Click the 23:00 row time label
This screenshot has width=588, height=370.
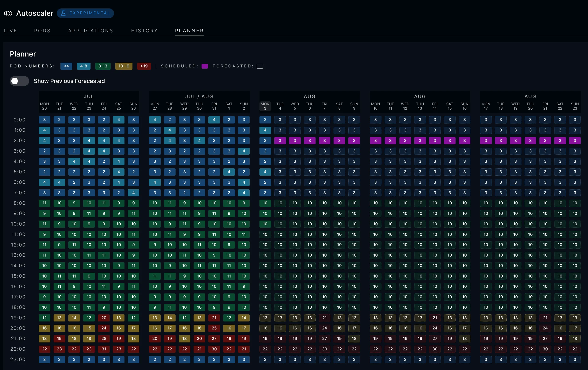[x=18, y=360]
